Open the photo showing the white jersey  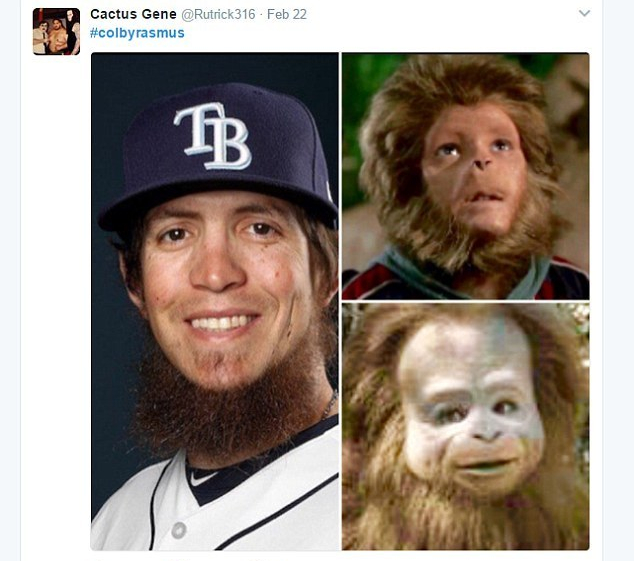pos(215,301)
